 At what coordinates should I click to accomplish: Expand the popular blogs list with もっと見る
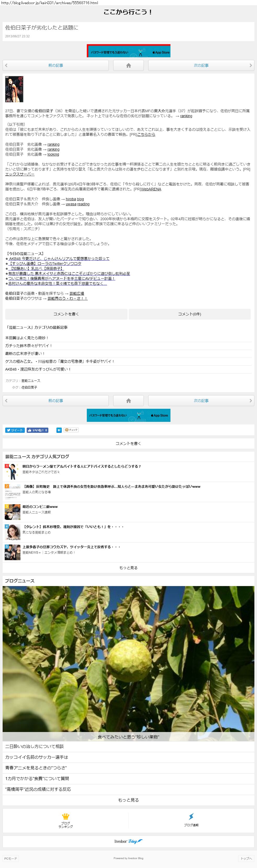pos(128,568)
